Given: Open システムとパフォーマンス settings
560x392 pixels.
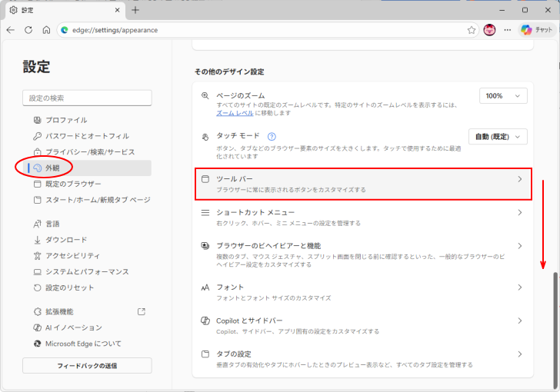Looking at the screenshot, I should (x=87, y=271).
